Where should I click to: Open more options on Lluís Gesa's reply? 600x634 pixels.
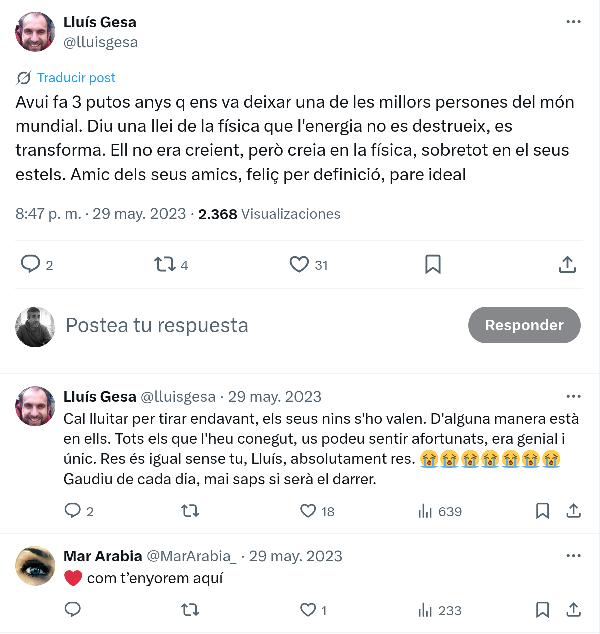click(x=573, y=396)
